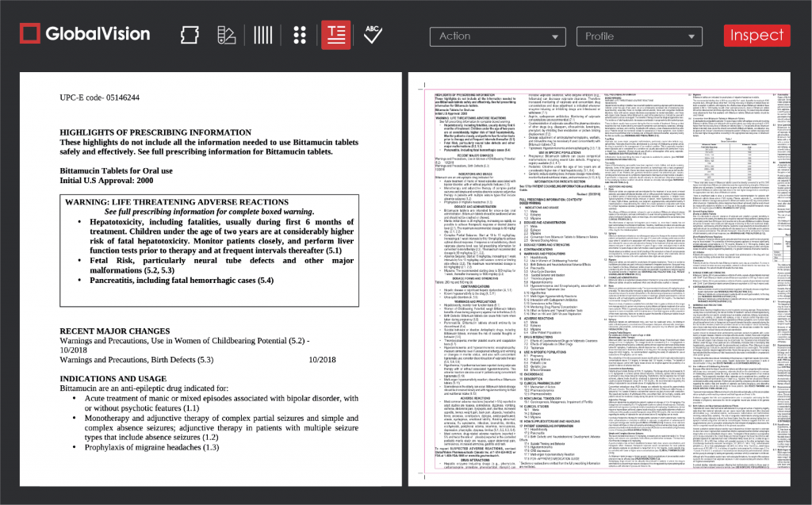Click the UPC-E code text line
This screenshot has height=505, width=812.
coord(99,98)
